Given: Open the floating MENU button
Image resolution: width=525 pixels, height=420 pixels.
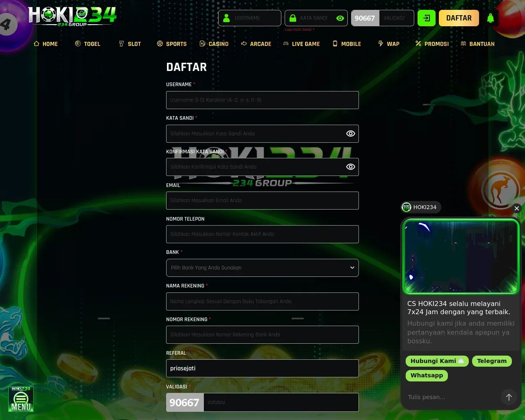Looking at the screenshot, I should click(21, 399).
